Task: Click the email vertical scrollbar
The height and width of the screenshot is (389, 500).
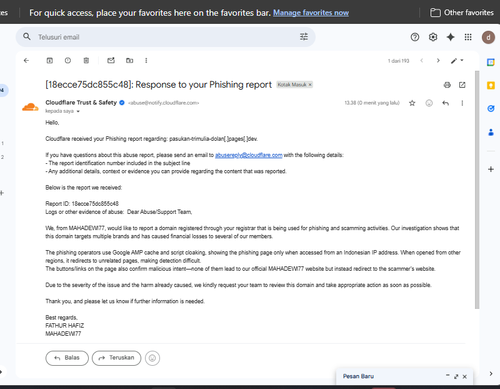Action: click(x=477, y=190)
